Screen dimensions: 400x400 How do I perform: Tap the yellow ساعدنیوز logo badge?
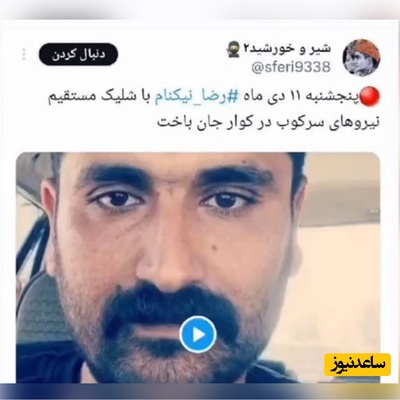pos(357,365)
